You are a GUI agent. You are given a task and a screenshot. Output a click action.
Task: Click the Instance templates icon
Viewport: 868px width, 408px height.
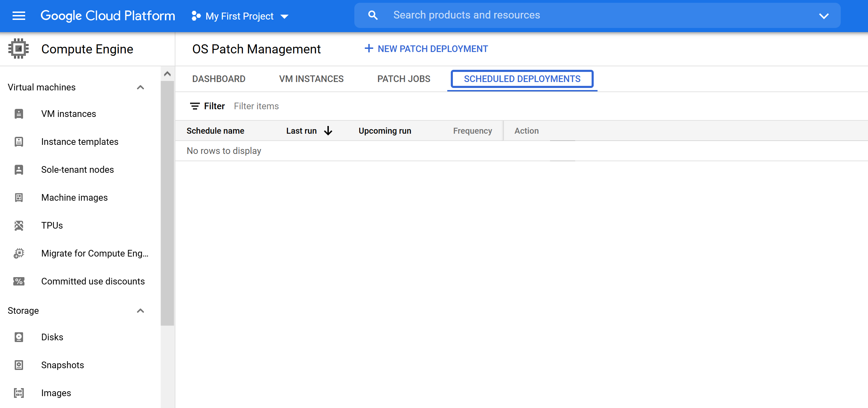19,142
